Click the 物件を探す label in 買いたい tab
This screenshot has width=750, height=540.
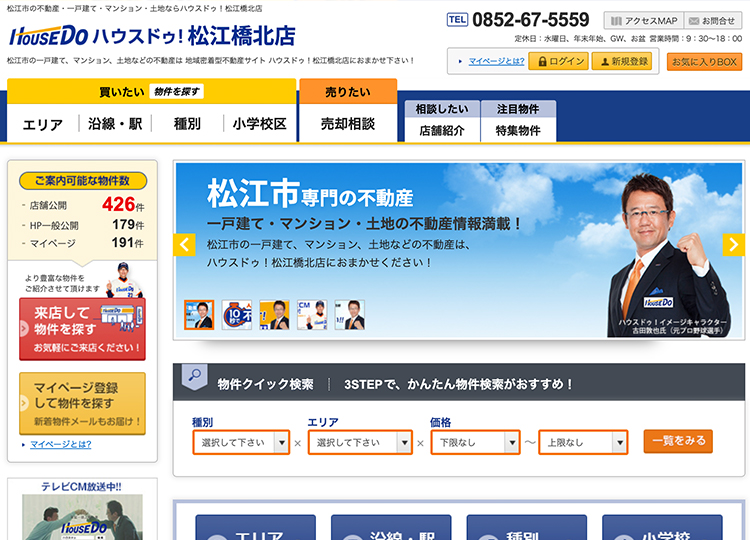coord(176,91)
